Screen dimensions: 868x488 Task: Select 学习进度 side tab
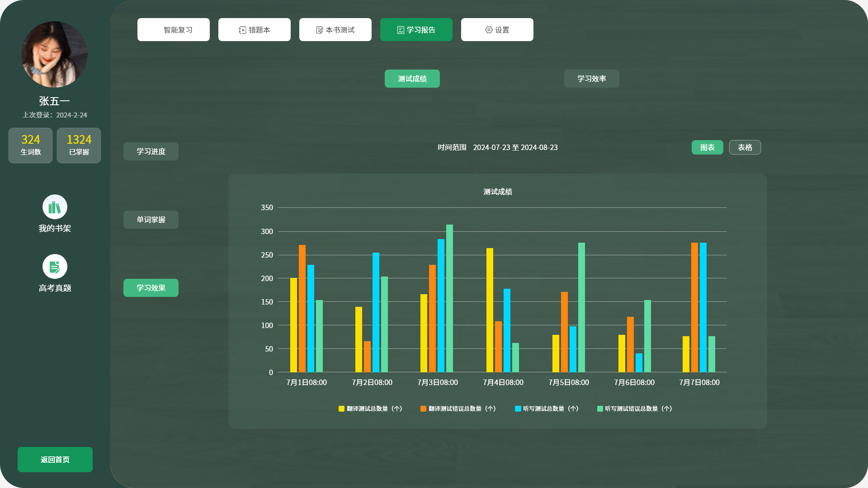click(x=151, y=151)
